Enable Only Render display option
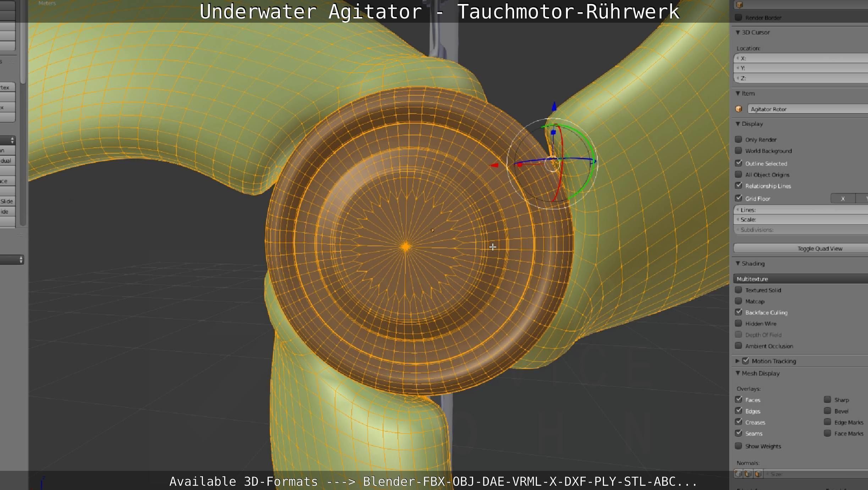Image resolution: width=868 pixels, height=490 pixels. pyautogui.click(x=738, y=139)
